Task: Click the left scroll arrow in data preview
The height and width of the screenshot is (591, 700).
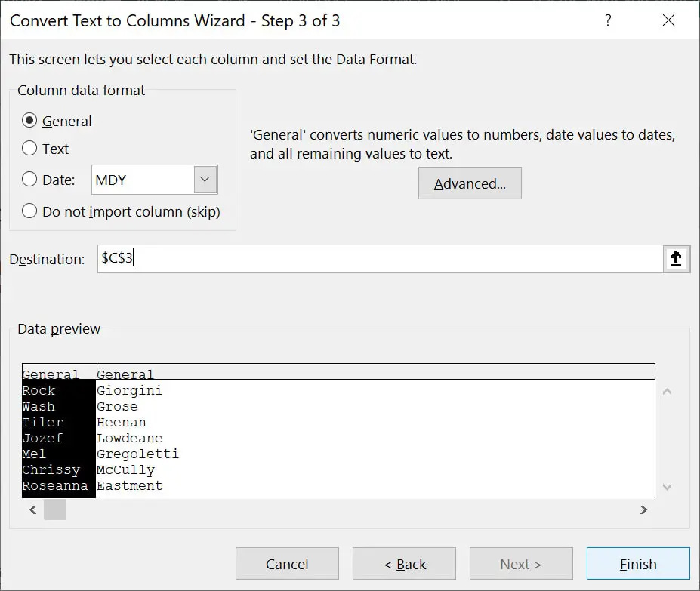Action: (x=32, y=509)
